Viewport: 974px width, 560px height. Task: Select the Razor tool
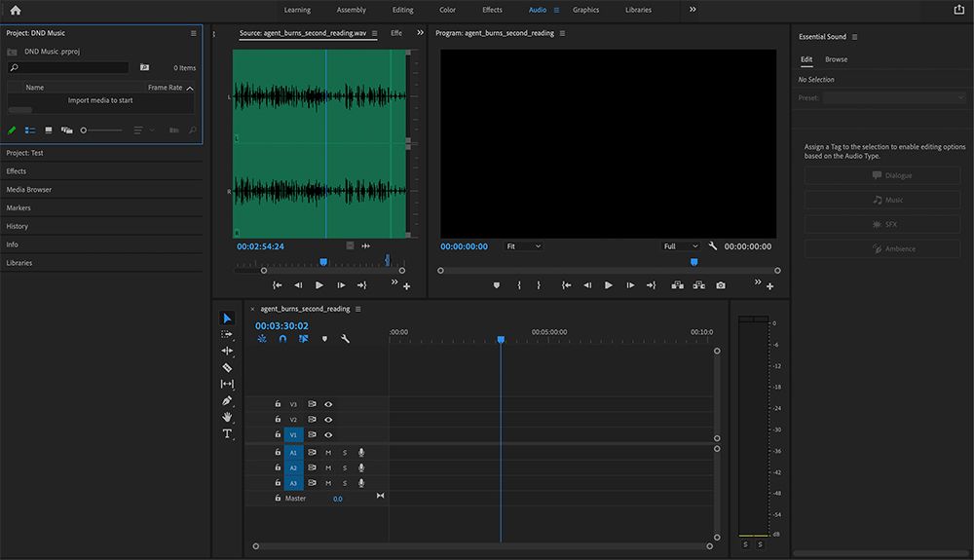point(227,367)
